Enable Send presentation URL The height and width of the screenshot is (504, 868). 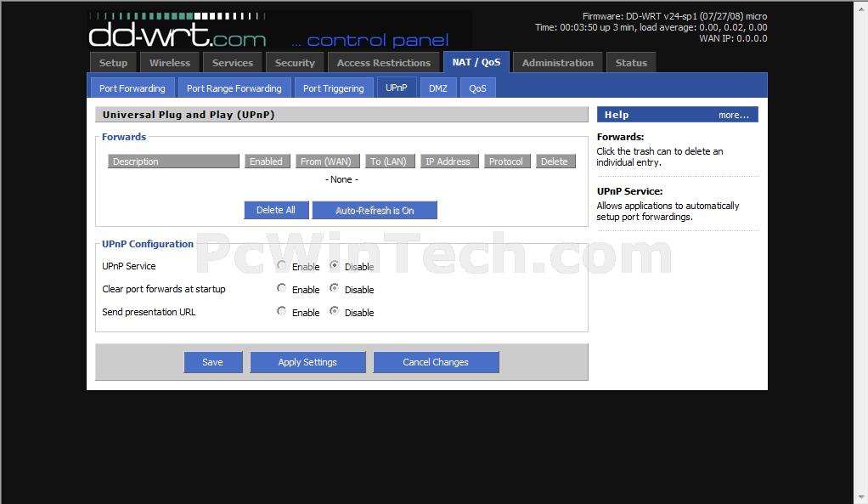tap(282, 311)
